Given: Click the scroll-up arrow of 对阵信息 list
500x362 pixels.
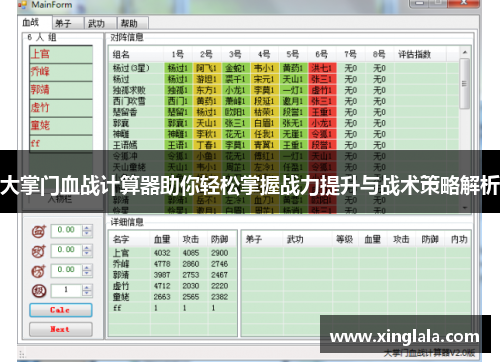Looking at the screenshot, I should tap(465, 52).
